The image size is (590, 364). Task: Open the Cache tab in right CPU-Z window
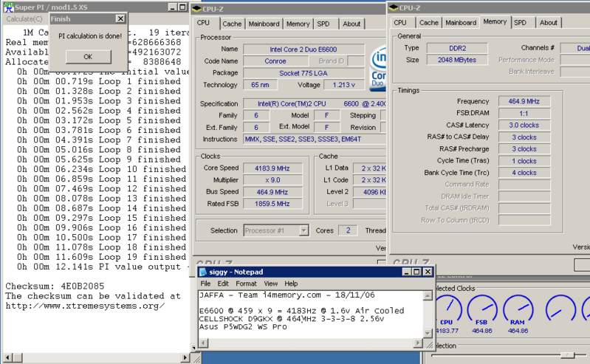[428, 23]
